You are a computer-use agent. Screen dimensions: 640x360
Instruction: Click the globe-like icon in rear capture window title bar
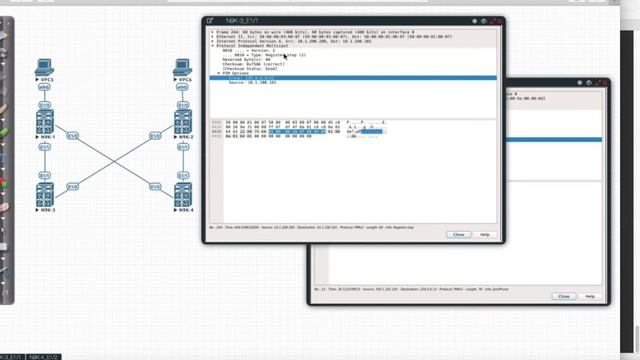pyautogui.click(x=589, y=82)
